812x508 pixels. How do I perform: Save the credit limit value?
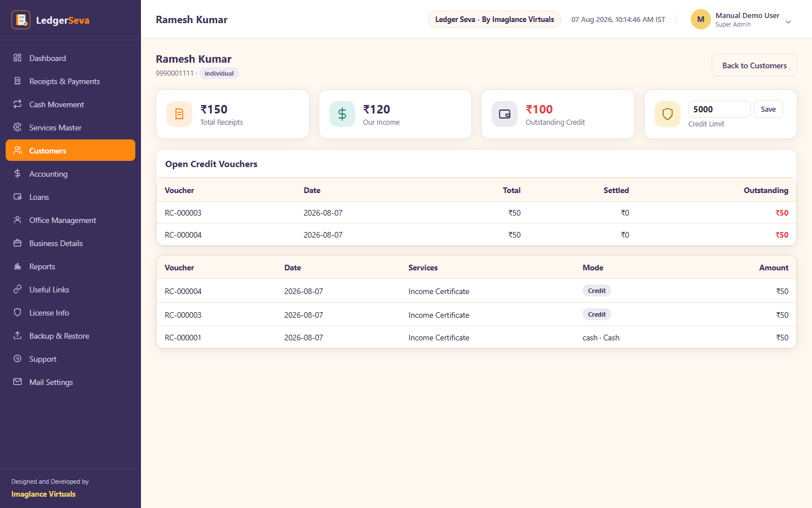[x=768, y=109]
